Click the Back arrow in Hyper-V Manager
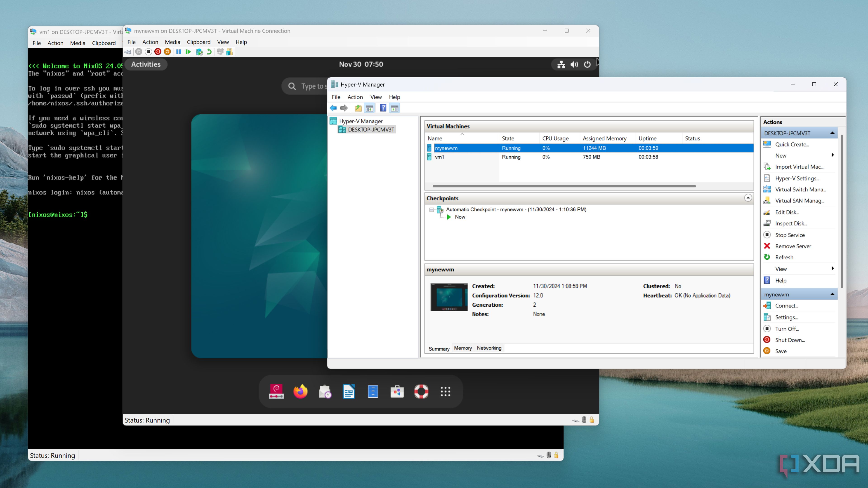868x488 pixels. (333, 108)
